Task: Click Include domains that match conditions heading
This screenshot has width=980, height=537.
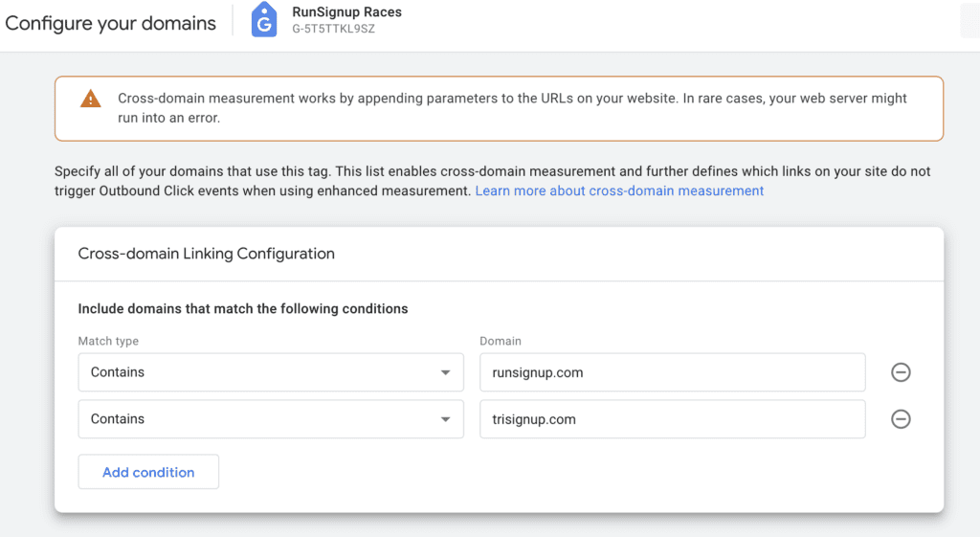Action: 242,309
